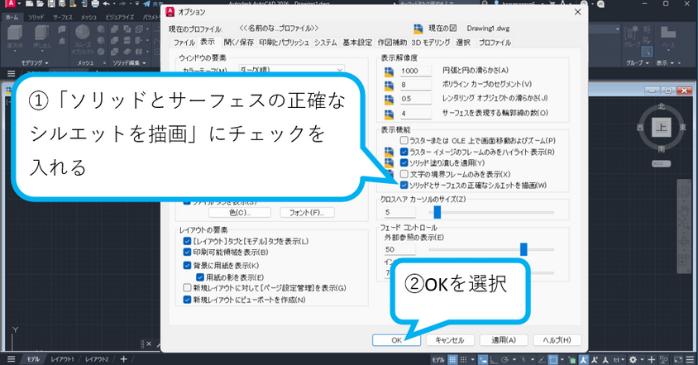The height and width of the screenshot is (365, 698).
Task: Toggle the grid display icon in status bar
Action: (x=452, y=359)
